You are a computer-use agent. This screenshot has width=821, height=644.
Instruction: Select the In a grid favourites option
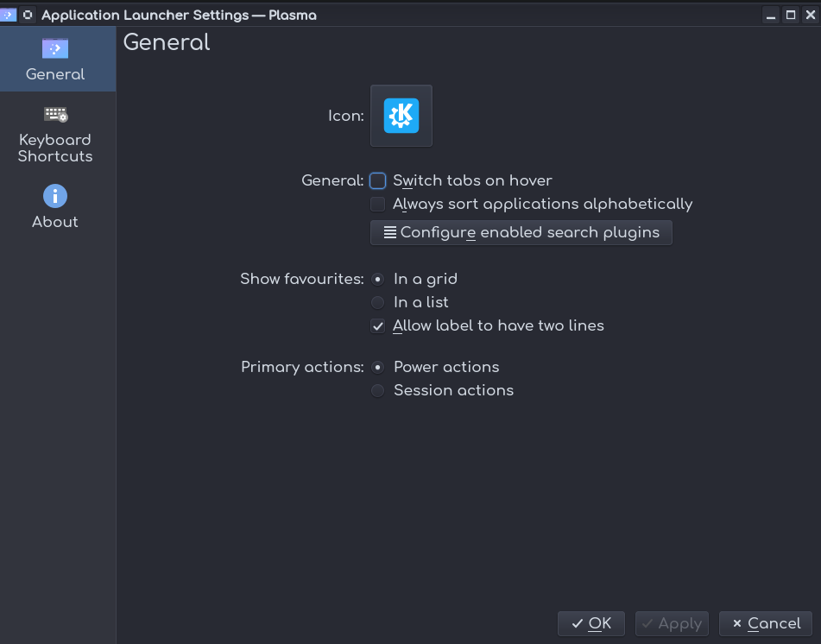[378, 280]
